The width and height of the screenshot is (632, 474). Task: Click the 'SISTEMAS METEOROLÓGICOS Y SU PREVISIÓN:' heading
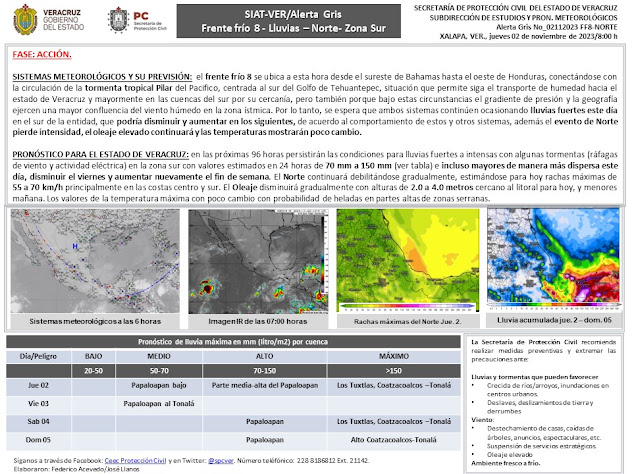(x=102, y=77)
